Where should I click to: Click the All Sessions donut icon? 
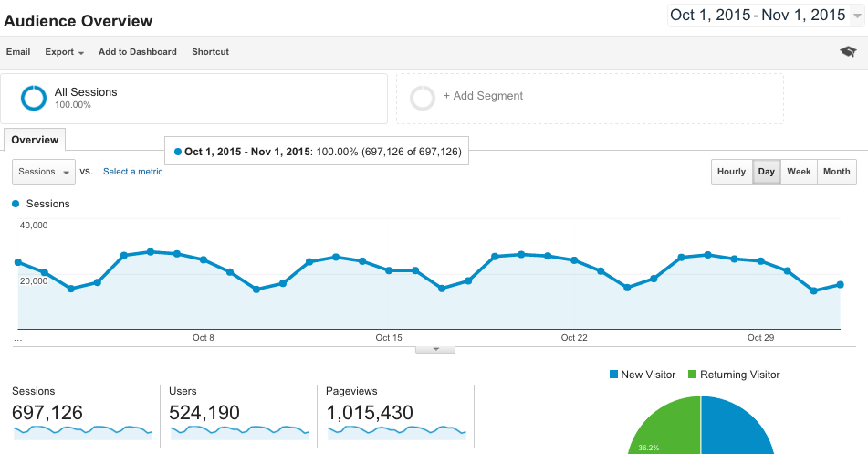[34, 98]
